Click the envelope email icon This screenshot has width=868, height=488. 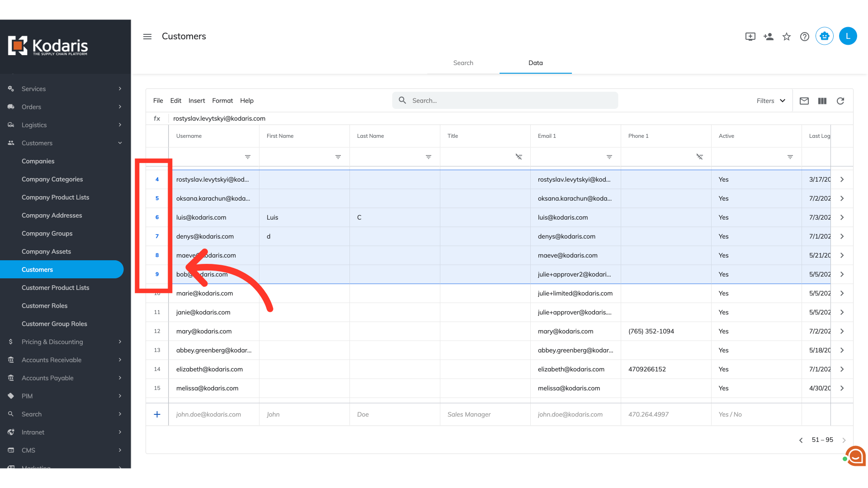804,101
